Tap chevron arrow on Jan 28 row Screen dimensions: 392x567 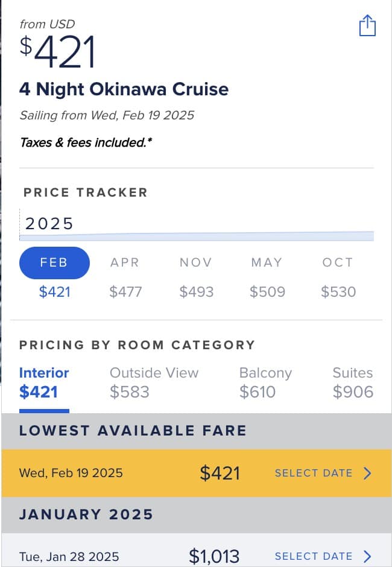(x=367, y=556)
